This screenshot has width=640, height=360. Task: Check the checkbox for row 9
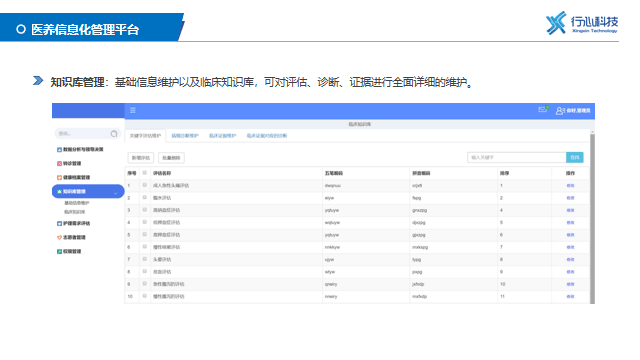click(144, 283)
